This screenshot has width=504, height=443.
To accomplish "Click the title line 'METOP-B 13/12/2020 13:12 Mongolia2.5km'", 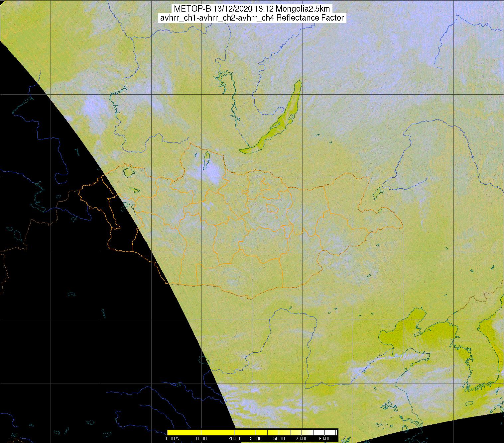I will coord(252,9).
